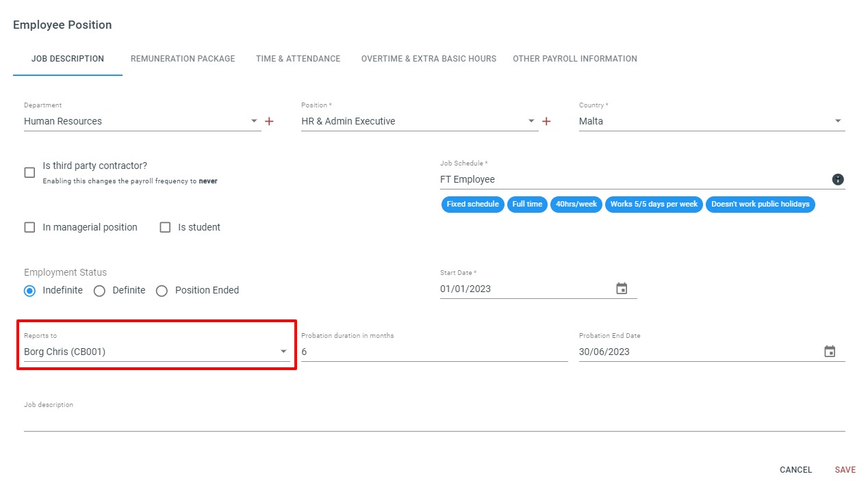Check the 'Is student' checkbox
This screenshot has width=868, height=485.
point(165,227)
